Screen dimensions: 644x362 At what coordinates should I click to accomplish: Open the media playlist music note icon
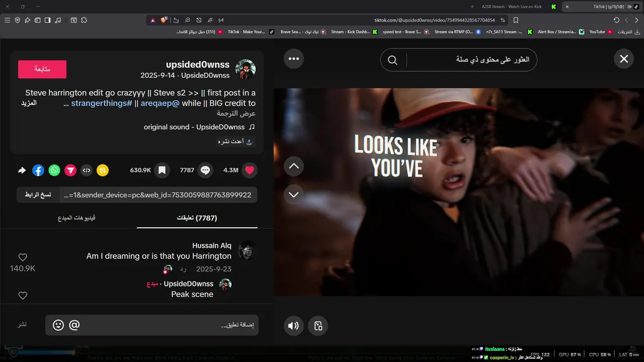[x=58, y=20]
